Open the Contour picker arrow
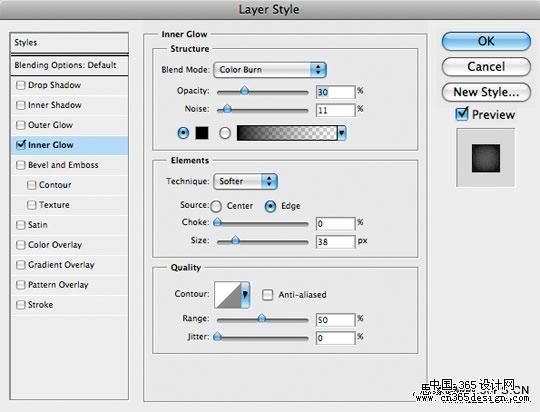The width and height of the screenshot is (540, 412). coord(245,295)
